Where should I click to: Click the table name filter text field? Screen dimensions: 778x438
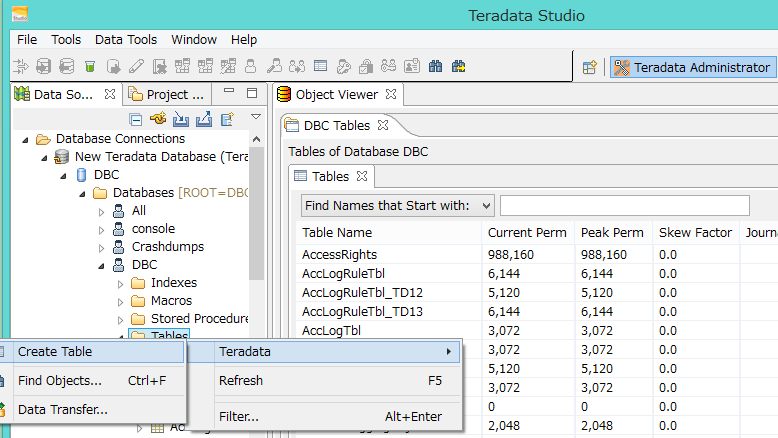point(625,205)
